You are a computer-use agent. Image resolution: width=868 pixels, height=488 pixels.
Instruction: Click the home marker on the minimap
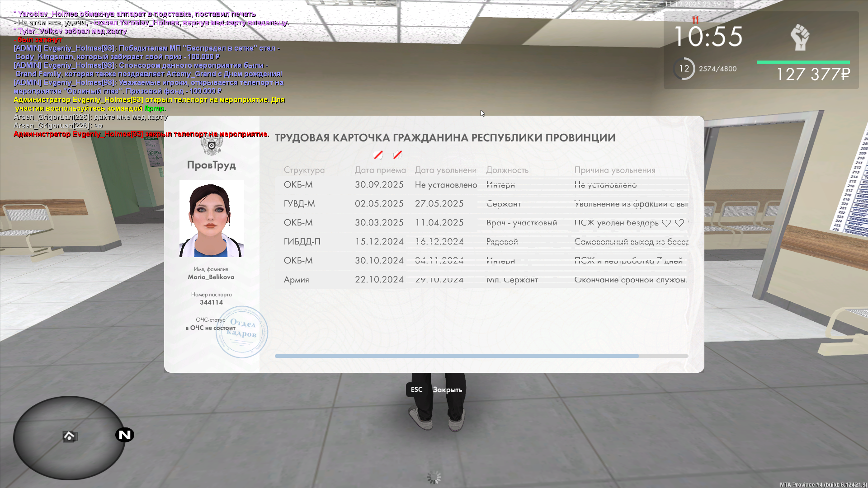[69, 436]
